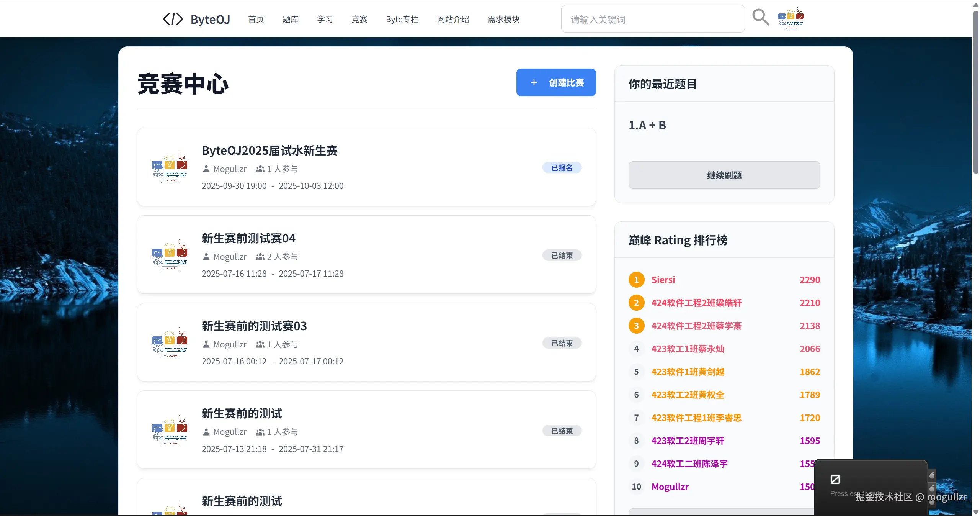The width and height of the screenshot is (980, 516).
Task: Click the 已报名 status badge
Action: [562, 167]
